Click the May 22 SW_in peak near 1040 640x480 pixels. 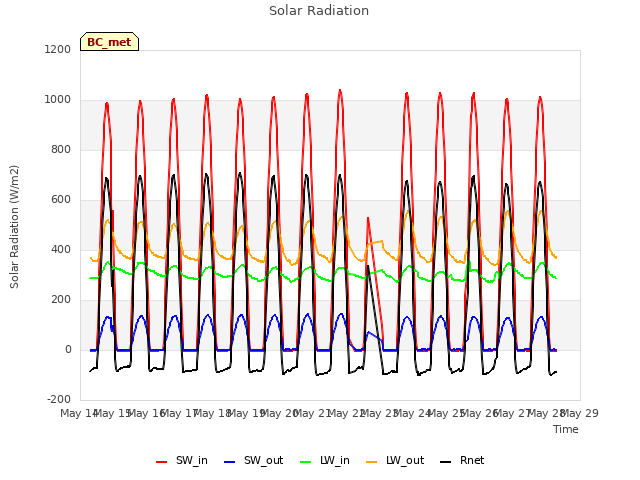click(340, 91)
